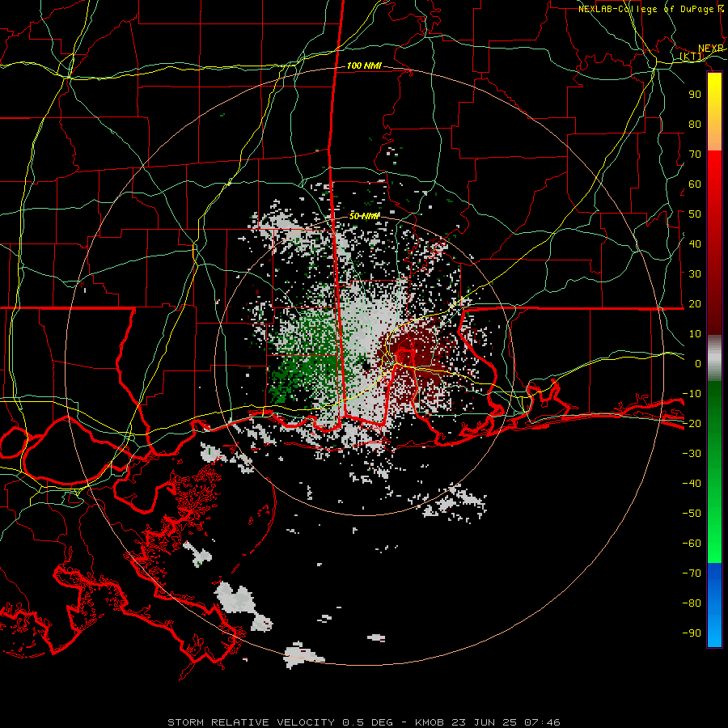Click the -70 value on the velocity scale
The height and width of the screenshot is (728, 728).
pyautogui.click(x=692, y=574)
